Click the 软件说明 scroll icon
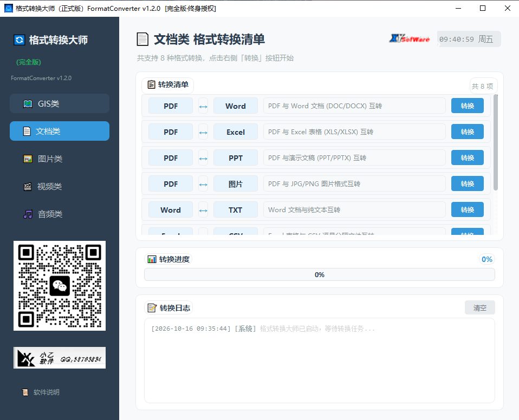 [x=25, y=392]
